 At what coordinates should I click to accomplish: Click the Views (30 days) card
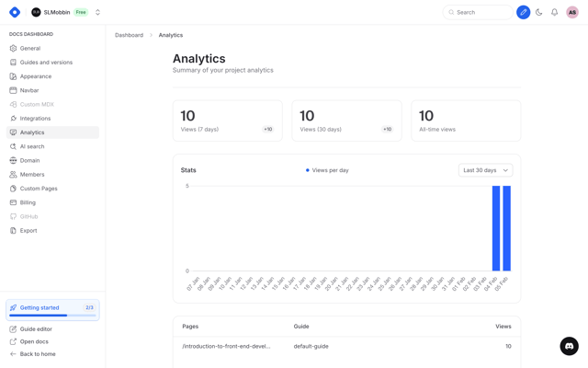pos(347,121)
